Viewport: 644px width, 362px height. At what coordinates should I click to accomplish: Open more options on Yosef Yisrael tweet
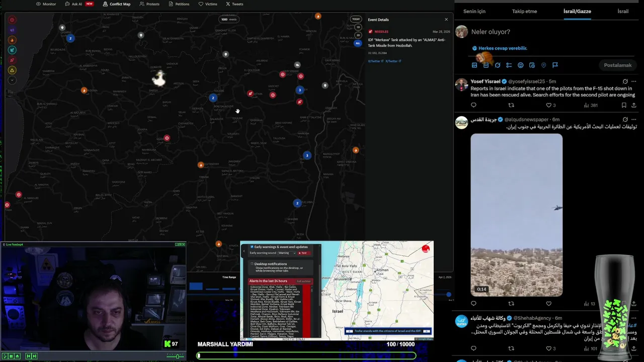click(x=634, y=81)
